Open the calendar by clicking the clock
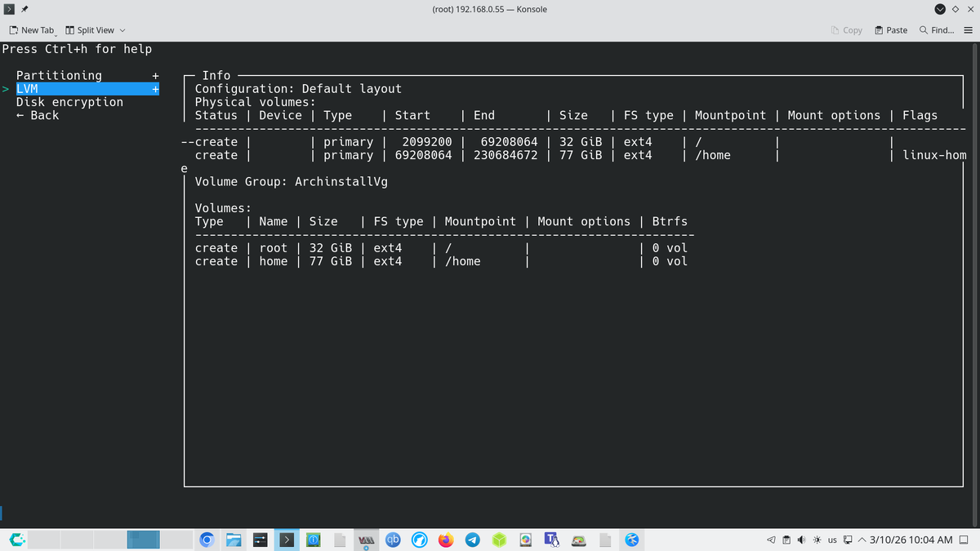This screenshot has width=980, height=551. coord(911,540)
